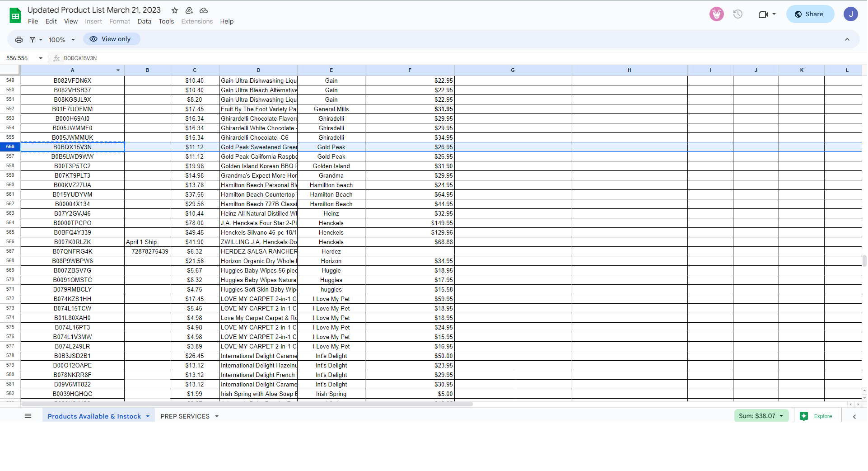Click the document title text
The image size is (868, 471).
tap(94, 10)
